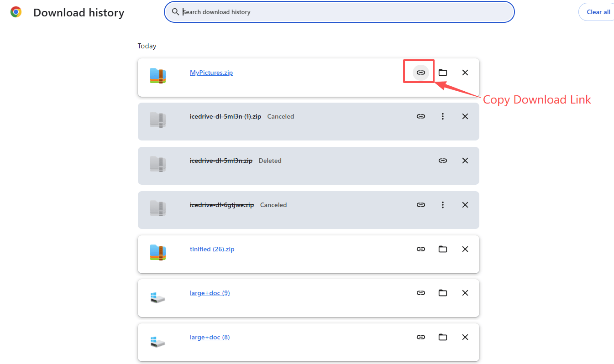Open more options menu for icedrive-dl-6gtjwe.zip

click(443, 204)
